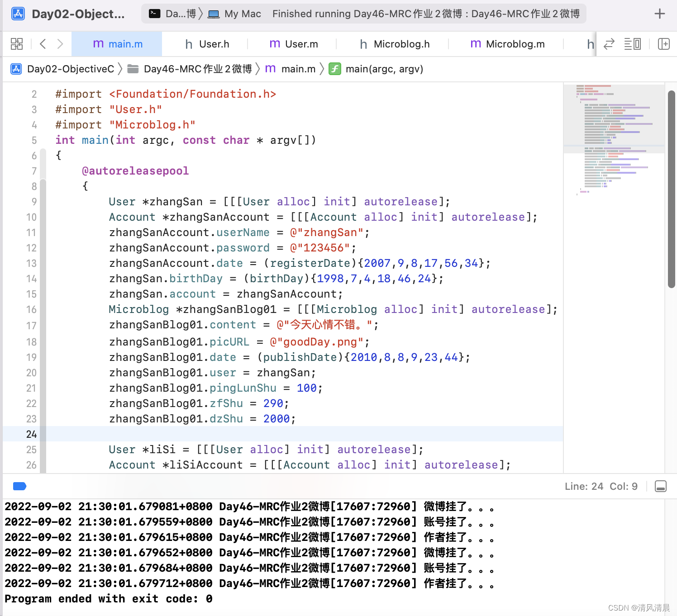
Task: Switch to the Microblog.h tab
Action: click(395, 44)
